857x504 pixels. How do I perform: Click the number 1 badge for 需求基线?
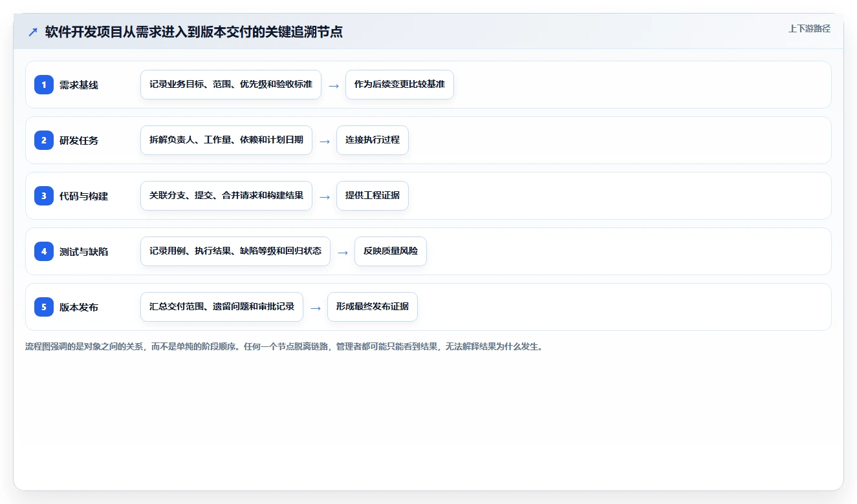click(x=44, y=85)
